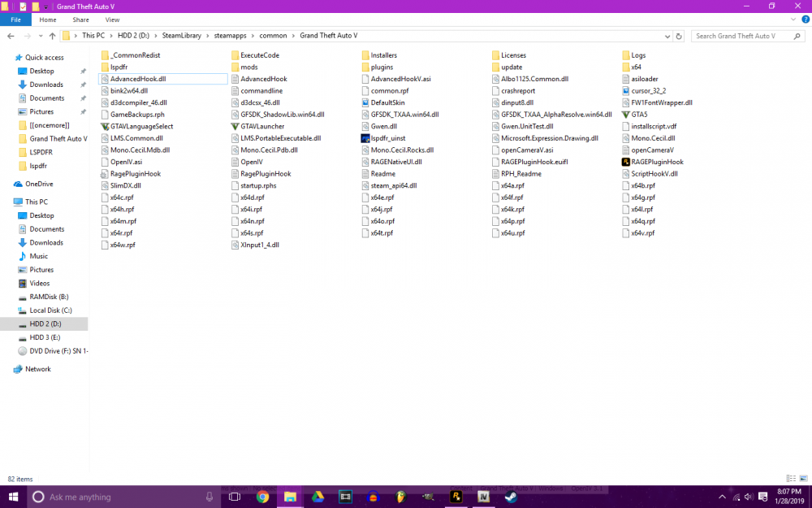
Task: Navigate to This PC via breadcrumb
Action: pyautogui.click(x=92, y=36)
